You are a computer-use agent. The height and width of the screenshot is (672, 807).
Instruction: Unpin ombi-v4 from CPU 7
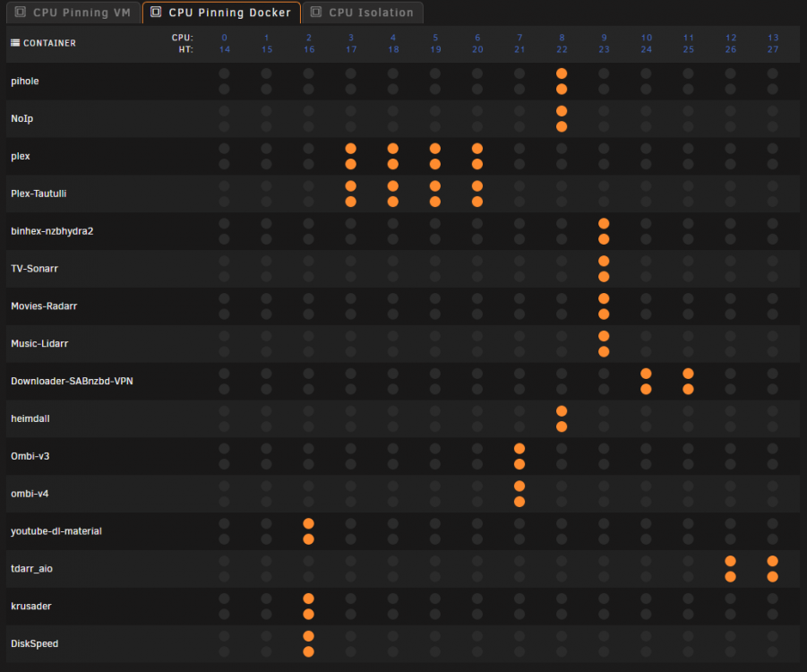point(519,487)
